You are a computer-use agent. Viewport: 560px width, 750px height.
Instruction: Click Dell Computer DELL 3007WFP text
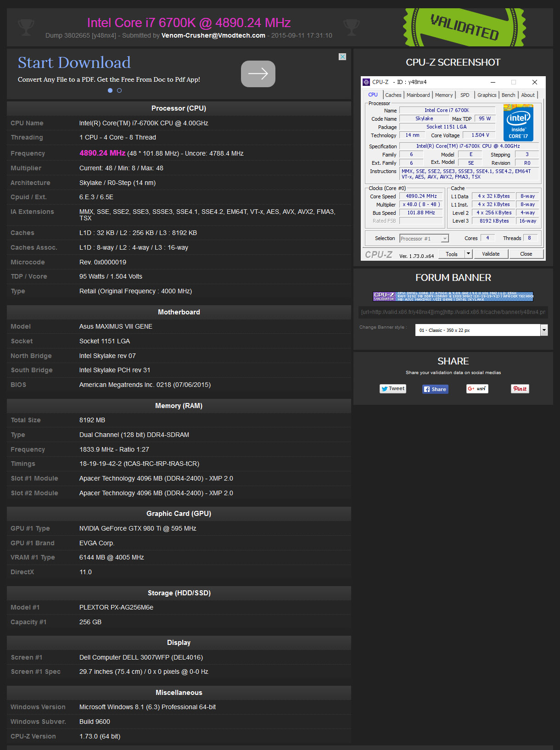click(x=141, y=657)
